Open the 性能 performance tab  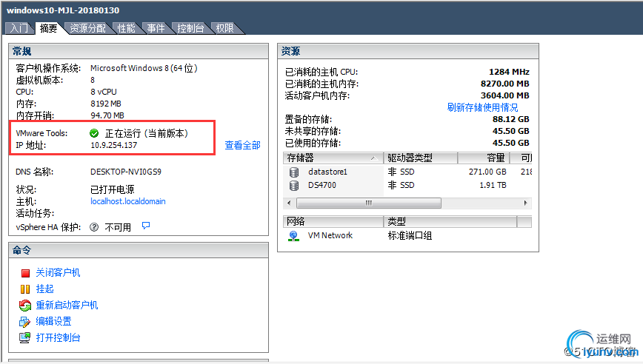pos(126,28)
